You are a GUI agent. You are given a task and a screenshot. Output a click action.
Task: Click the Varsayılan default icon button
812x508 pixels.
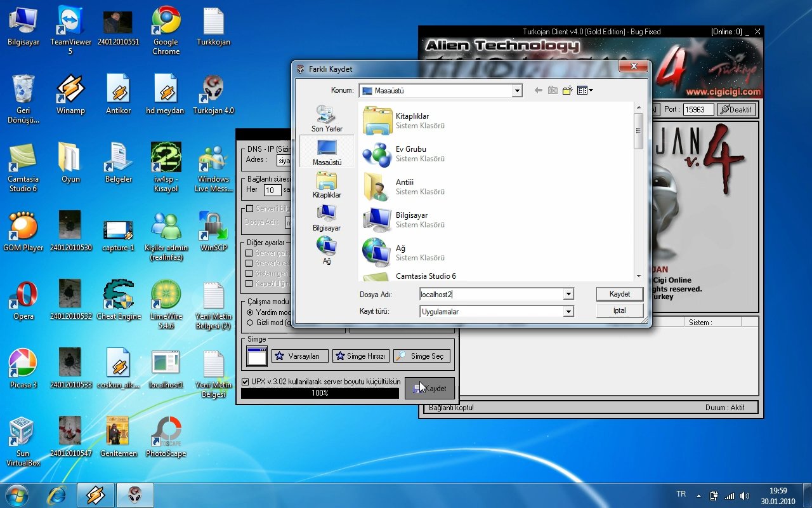300,356
